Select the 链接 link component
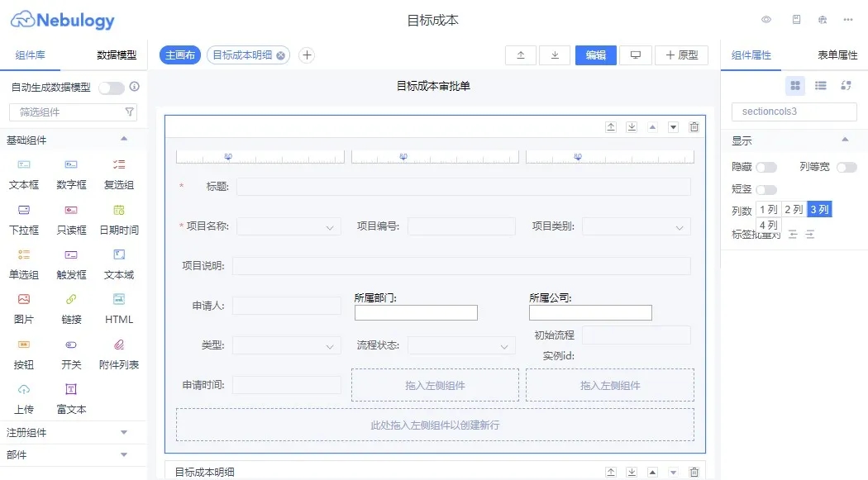Viewport: 868px width, 480px height. (x=71, y=310)
